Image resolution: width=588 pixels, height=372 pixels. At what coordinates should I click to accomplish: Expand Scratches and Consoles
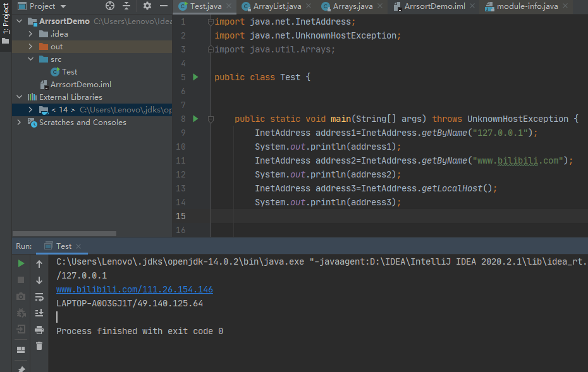(20, 123)
